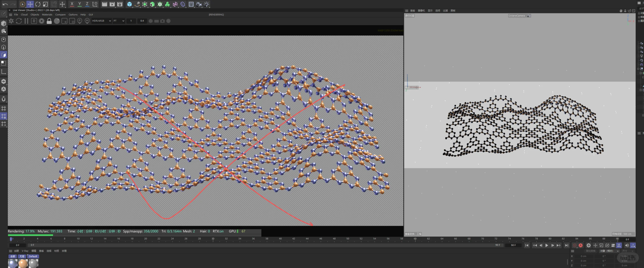Select the orange material swatch
The image size is (644, 268).
point(23,263)
